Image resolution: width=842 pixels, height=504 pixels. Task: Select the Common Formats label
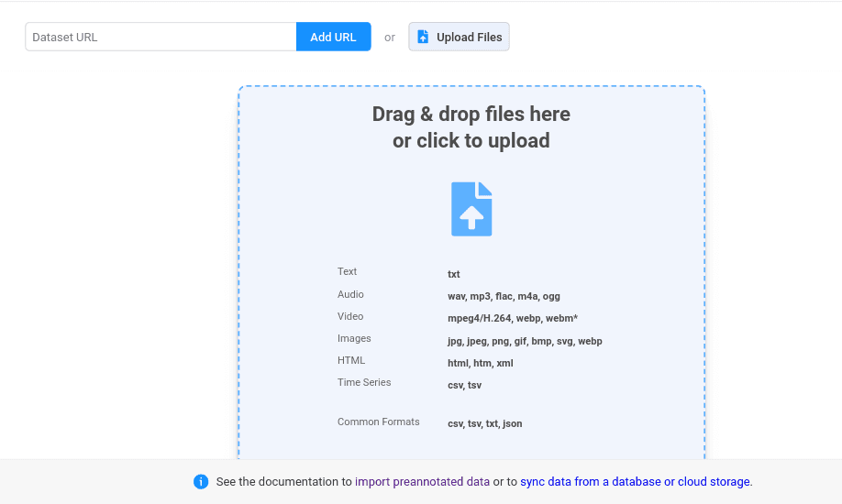[378, 422]
